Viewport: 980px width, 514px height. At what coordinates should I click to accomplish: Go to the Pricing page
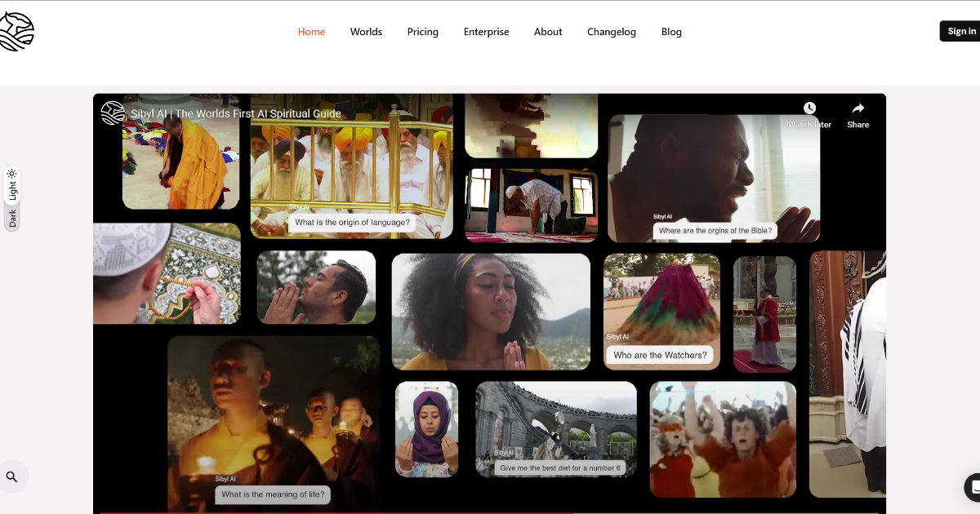422,32
